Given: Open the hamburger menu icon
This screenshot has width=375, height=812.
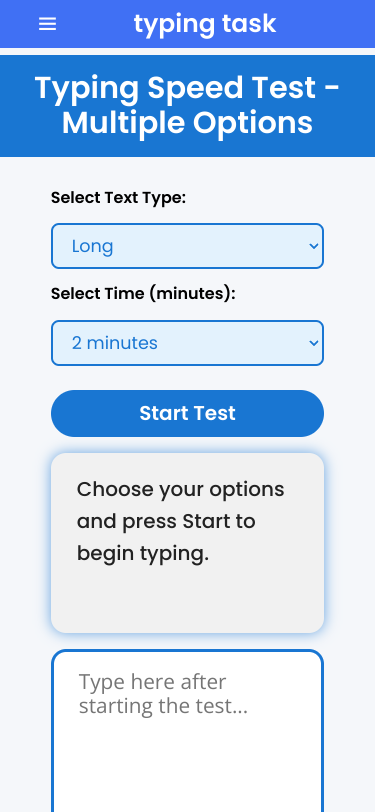Looking at the screenshot, I should tap(47, 24).
